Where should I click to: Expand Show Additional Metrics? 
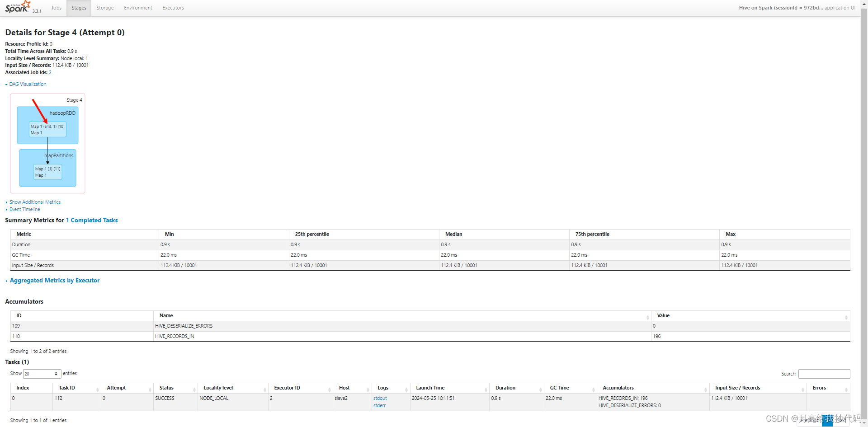[35, 202]
